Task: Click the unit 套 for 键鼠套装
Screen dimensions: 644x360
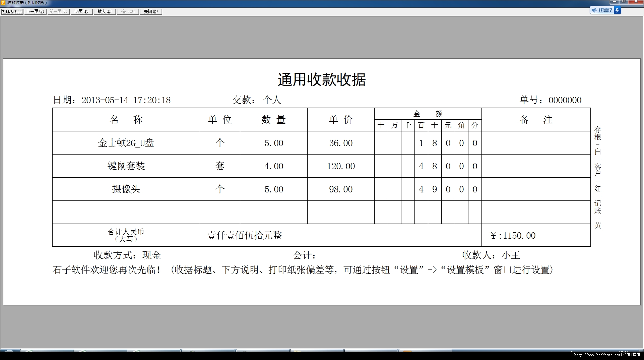Action: tap(220, 166)
